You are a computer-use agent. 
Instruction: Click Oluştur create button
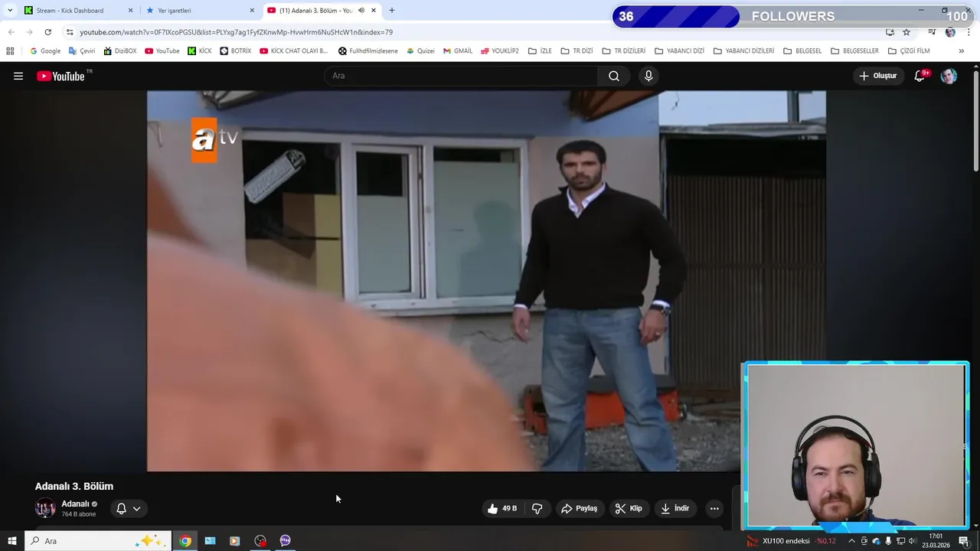point(878,76)
